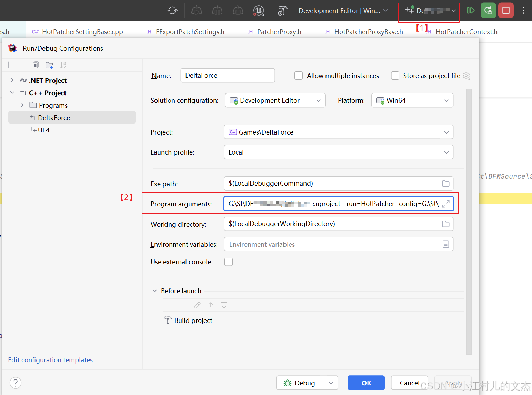Open the Solution configuration dropdown
Image resolution: width=532 pixels, height=395 pixels.
tap(275, 100)
